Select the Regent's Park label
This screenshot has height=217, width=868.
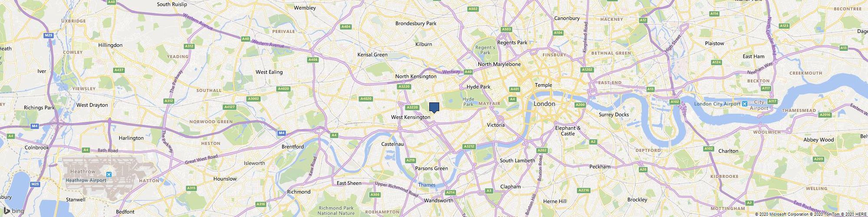pos(485,50)
